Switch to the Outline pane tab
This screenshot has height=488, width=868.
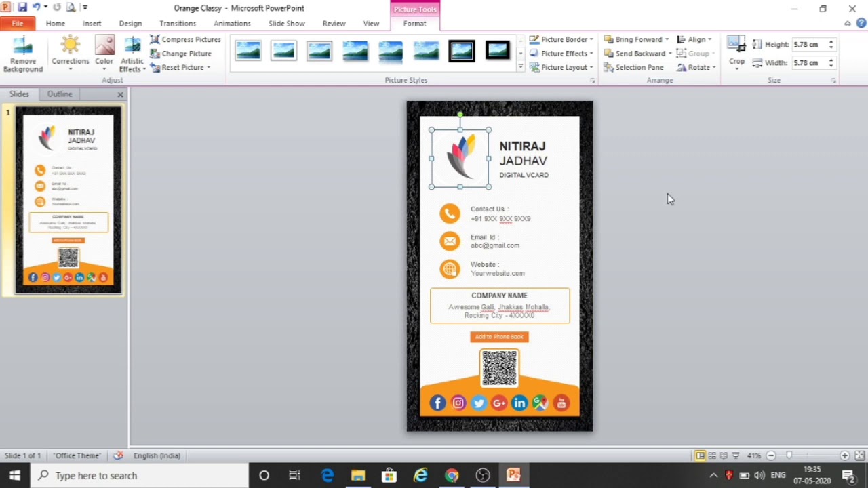[x=60, y=94]
